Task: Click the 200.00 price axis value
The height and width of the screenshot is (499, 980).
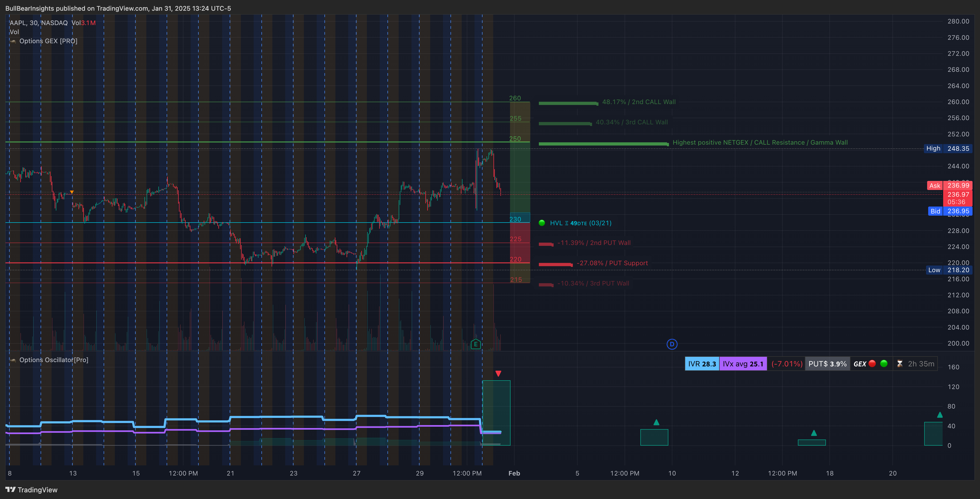Action: (958, 343)
